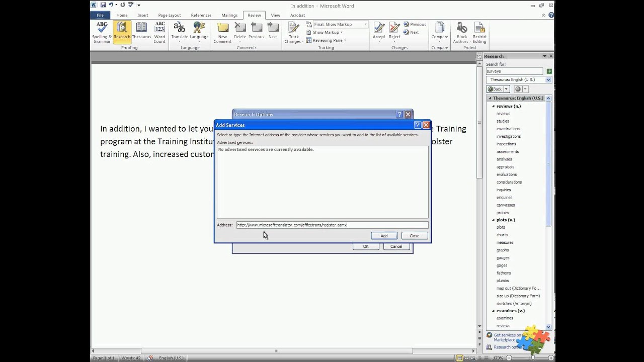This screenshot has height=362, width=644.
Task: Click the Redo/Repeat icon
Action: click(x=122, y=5)
